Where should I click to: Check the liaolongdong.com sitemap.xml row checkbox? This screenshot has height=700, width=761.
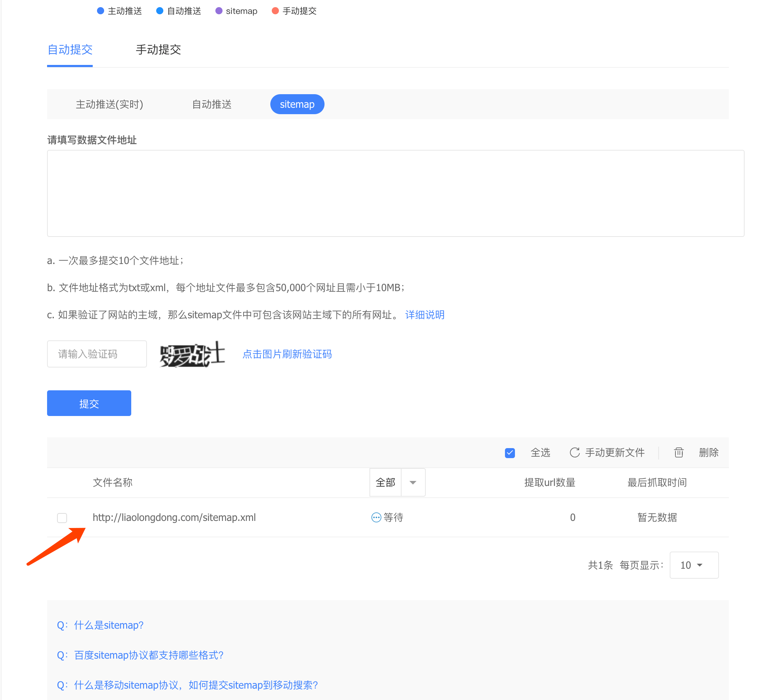62,518
